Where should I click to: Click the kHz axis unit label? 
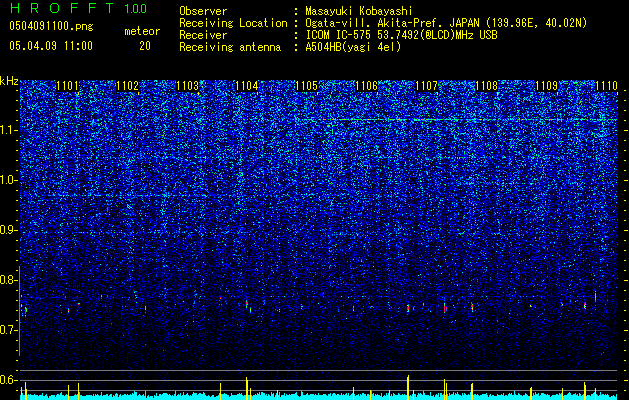point(9,81)
